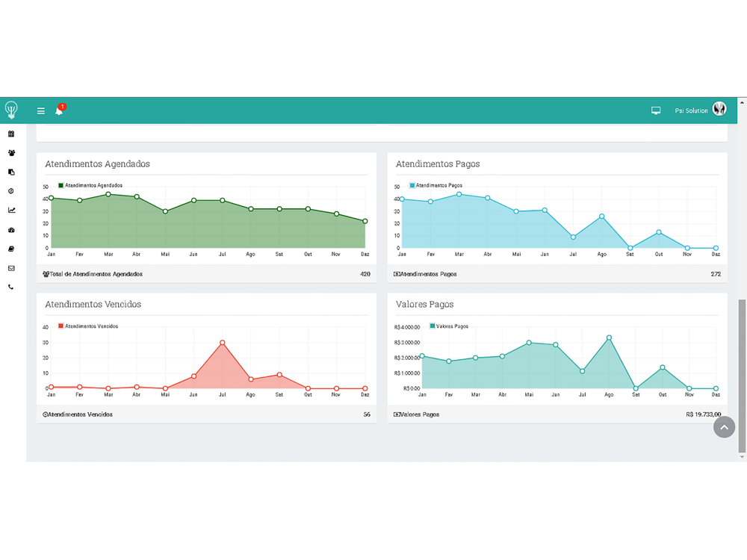Click money icon beside Atendimentos Pagos footer
The width and height of the screenshot is (747, 560).
coord(397,274)
